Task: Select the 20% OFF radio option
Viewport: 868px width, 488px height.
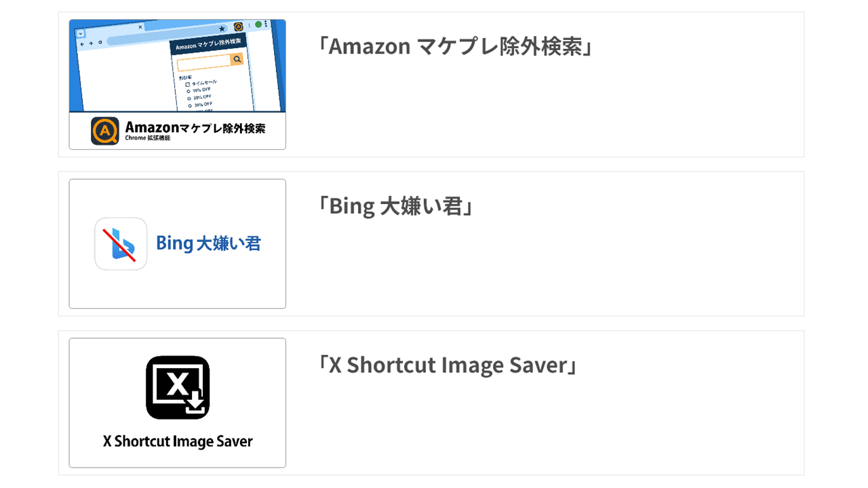Action: point(189,98)
